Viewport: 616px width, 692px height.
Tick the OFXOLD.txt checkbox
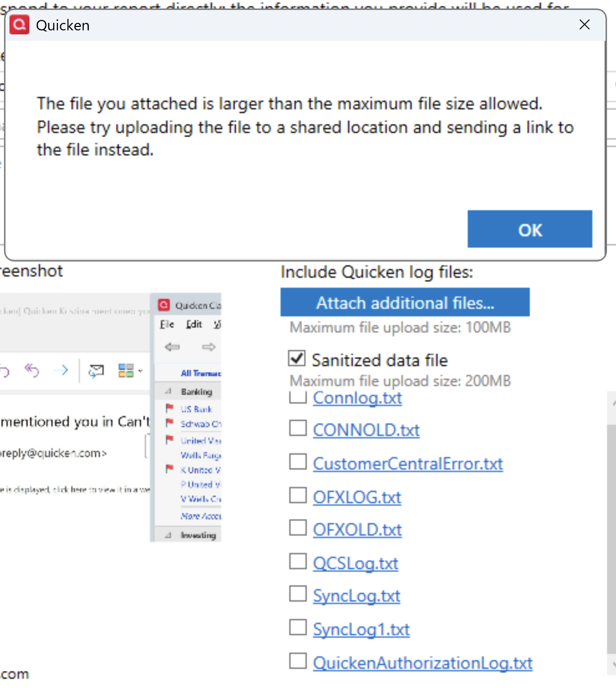(x=298, y=528)
